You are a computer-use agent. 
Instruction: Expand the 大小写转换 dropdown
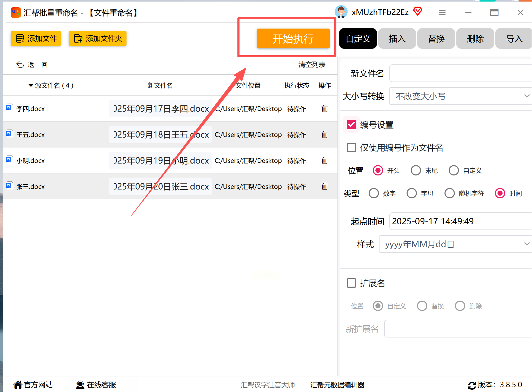[x=460, y=96]
